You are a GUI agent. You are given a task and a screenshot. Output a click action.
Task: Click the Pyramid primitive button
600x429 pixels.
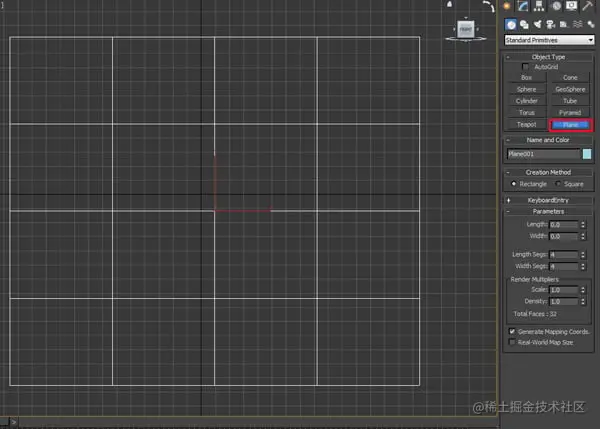click(x=570, y=113)
